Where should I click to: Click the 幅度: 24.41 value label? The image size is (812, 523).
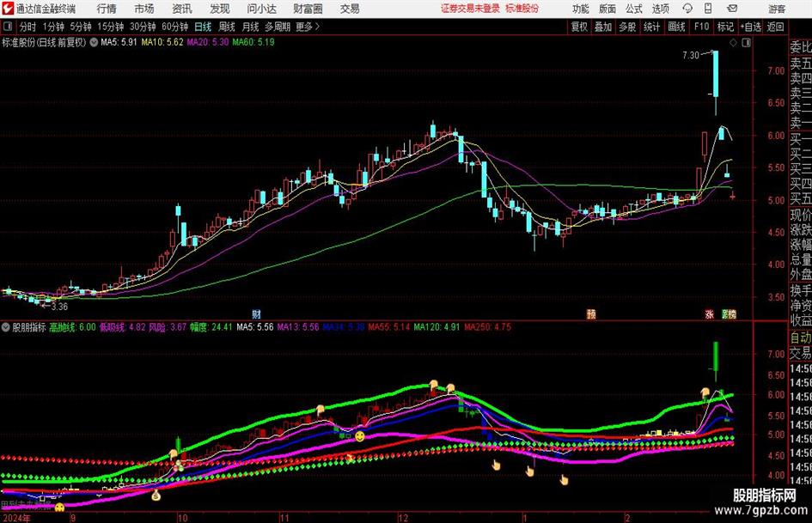211,327
